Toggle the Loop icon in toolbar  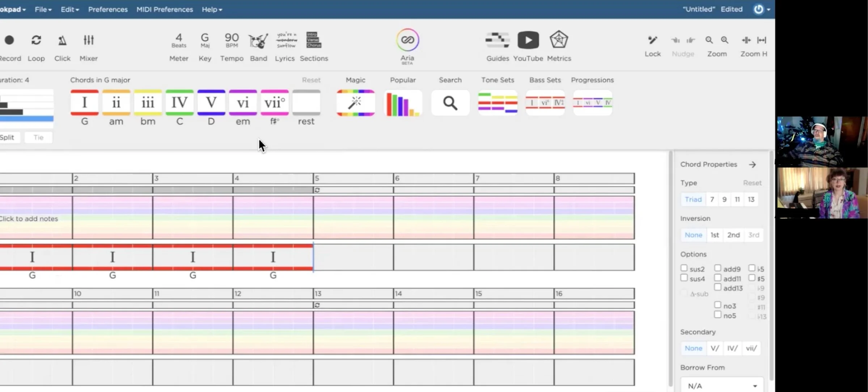tap(36, 41)
